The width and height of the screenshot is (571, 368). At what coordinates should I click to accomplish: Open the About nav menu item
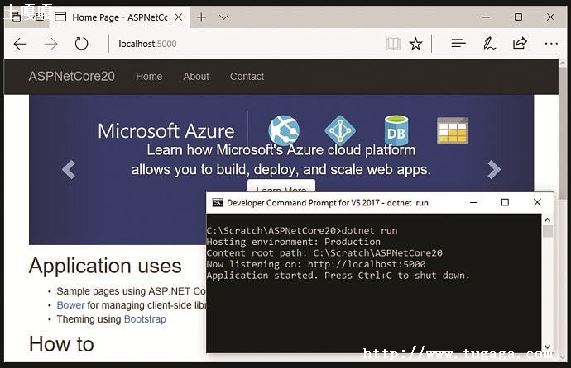pyautogui.click(x=196, y=76)
